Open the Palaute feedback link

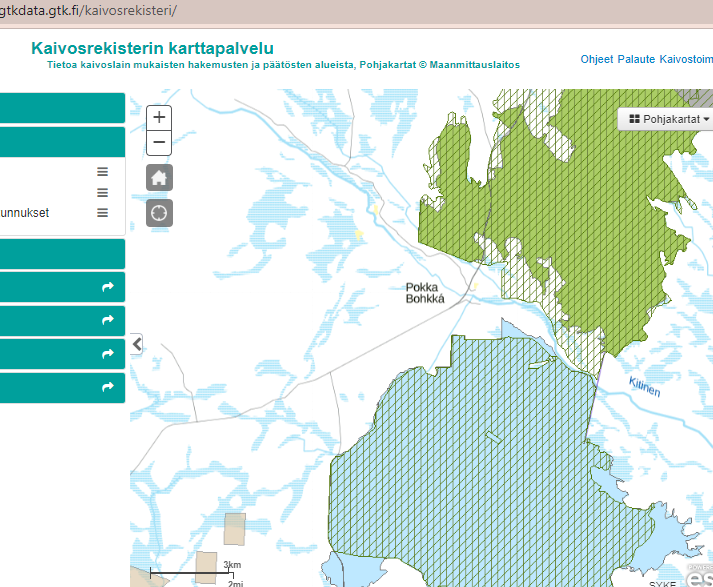point(636,59)
